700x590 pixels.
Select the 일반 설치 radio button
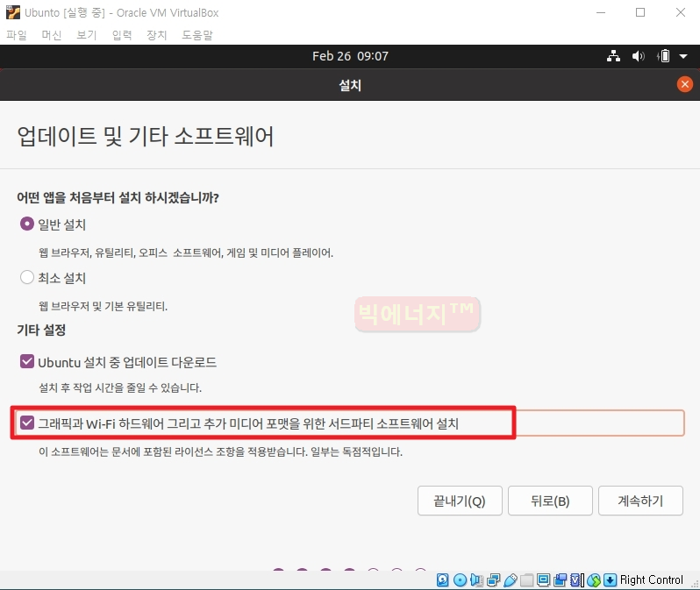pyautogui.click(x=27, y=224)
